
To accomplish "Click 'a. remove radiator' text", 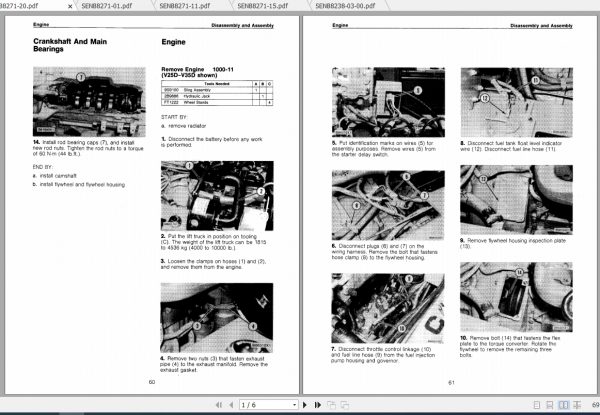I will coord(184,125).
